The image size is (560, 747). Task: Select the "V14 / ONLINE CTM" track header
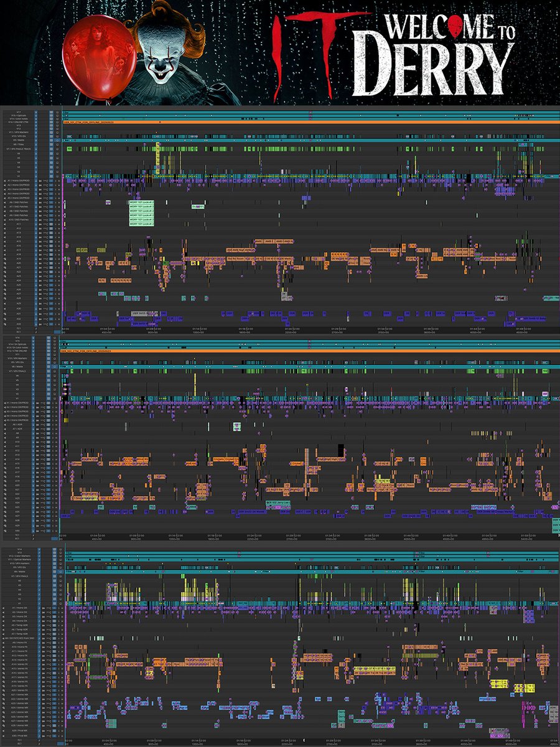(x=19, y=122)
